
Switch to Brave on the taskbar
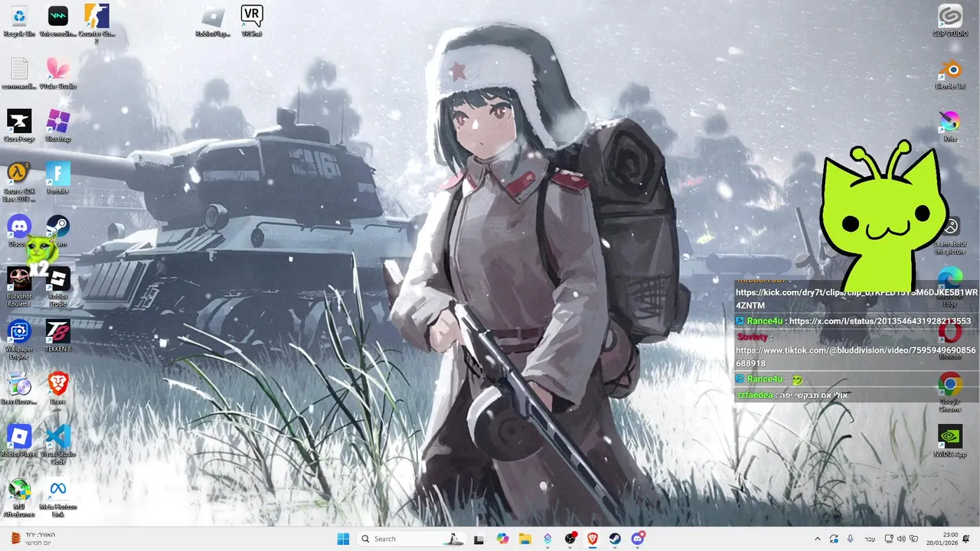tap(593, 539)
